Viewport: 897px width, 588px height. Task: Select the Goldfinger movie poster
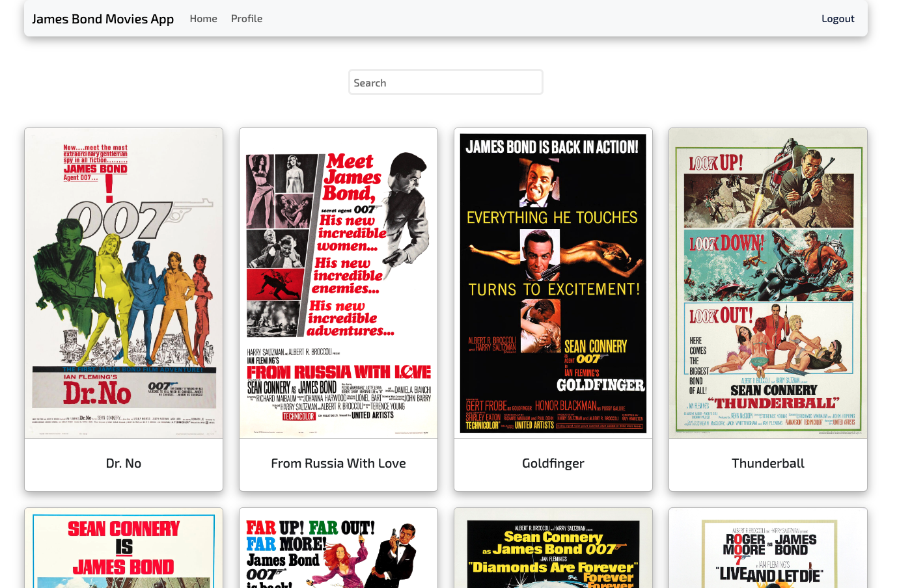pos(553,284)
